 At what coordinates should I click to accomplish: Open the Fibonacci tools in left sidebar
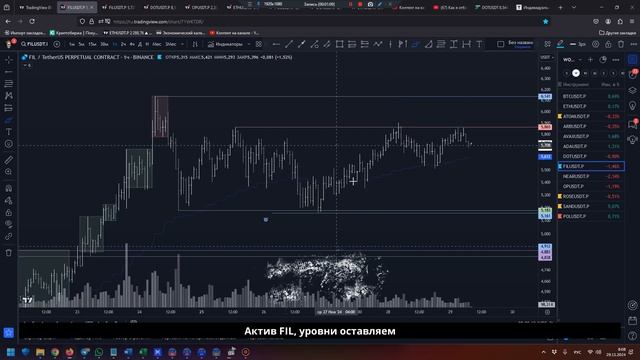click(9, 84)
